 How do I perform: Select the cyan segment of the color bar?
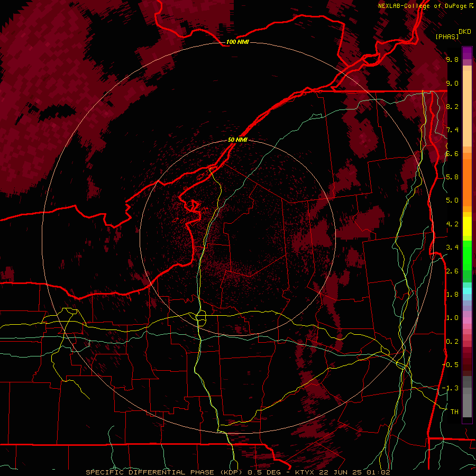[467, 291]
